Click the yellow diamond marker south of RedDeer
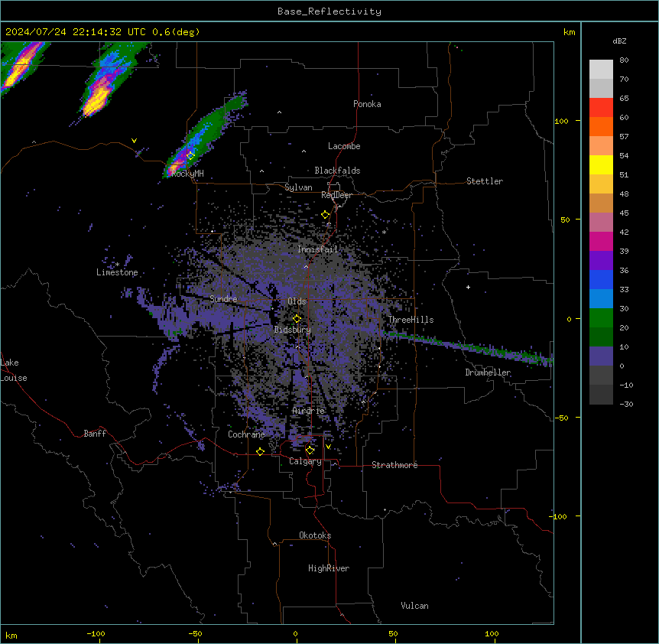Screen dimensions: 659x644 325,215
